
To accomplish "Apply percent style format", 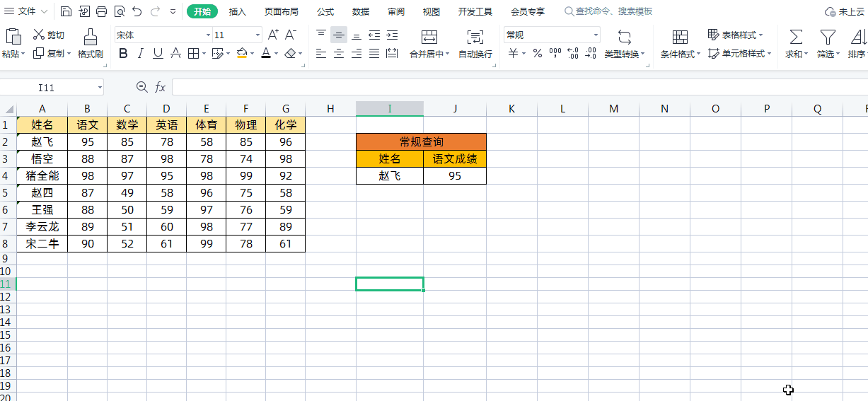I will [537, 53].
